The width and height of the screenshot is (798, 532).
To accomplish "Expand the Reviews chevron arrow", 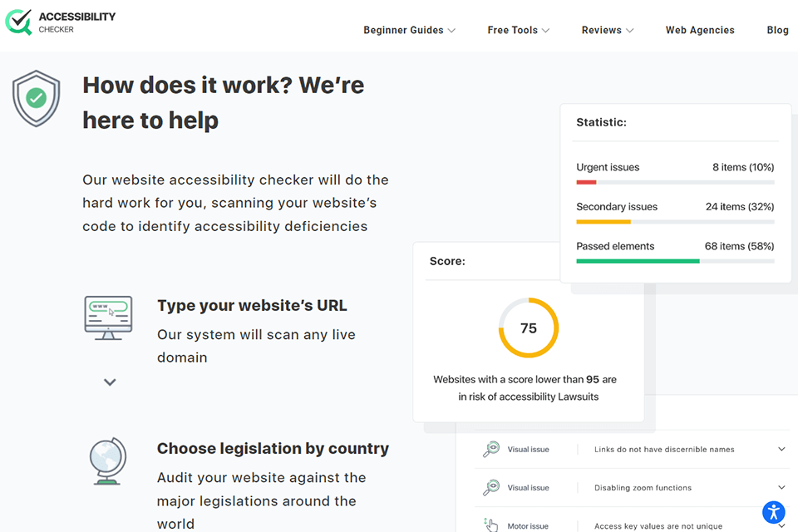I will tap(629, 31).
